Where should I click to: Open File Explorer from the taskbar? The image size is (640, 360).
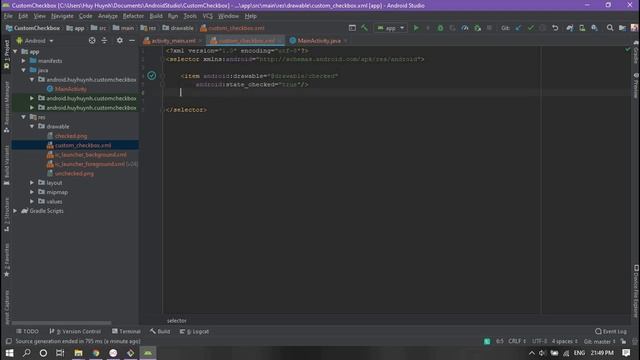click(78, 353)
